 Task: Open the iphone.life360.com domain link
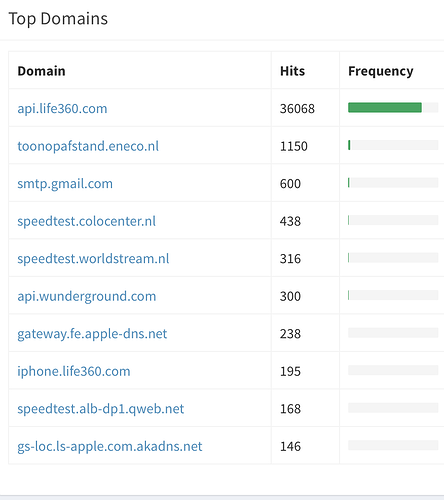[x=74, y=371]
